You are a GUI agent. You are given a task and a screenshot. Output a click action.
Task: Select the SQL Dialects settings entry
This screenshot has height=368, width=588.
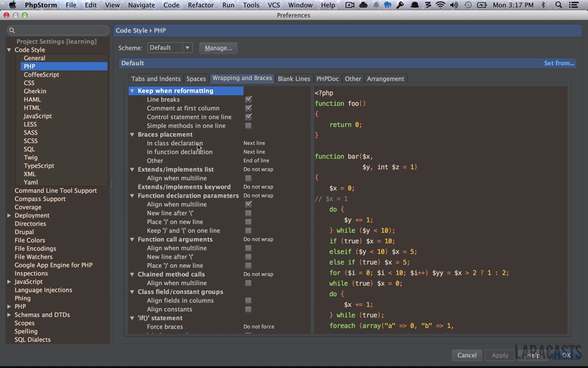coord(32,339)
